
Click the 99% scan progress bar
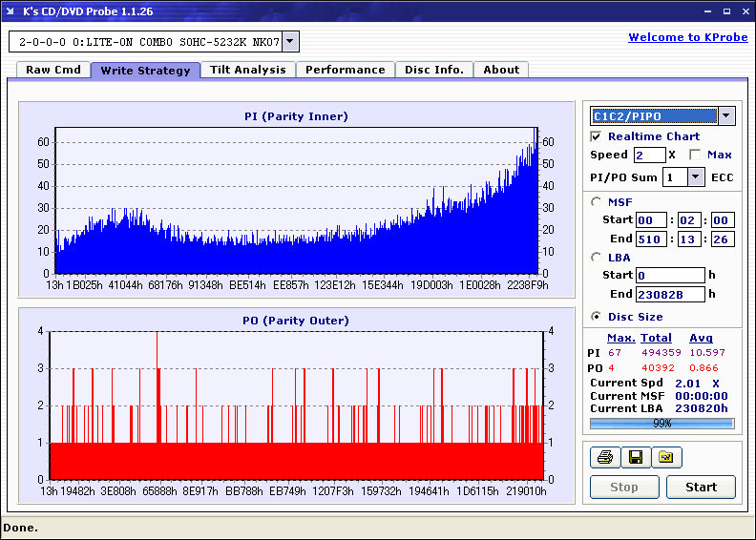tap(661, 423)
